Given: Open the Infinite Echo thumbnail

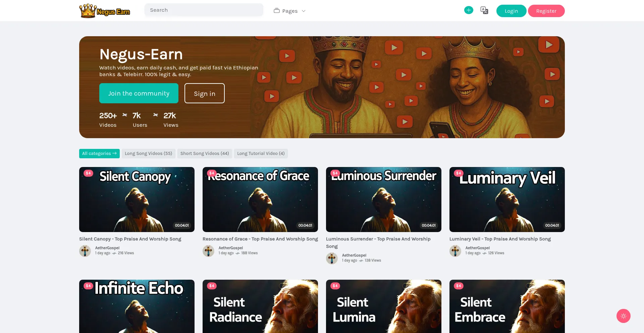Looking at the screenshot, I should [x=137, y=306].
